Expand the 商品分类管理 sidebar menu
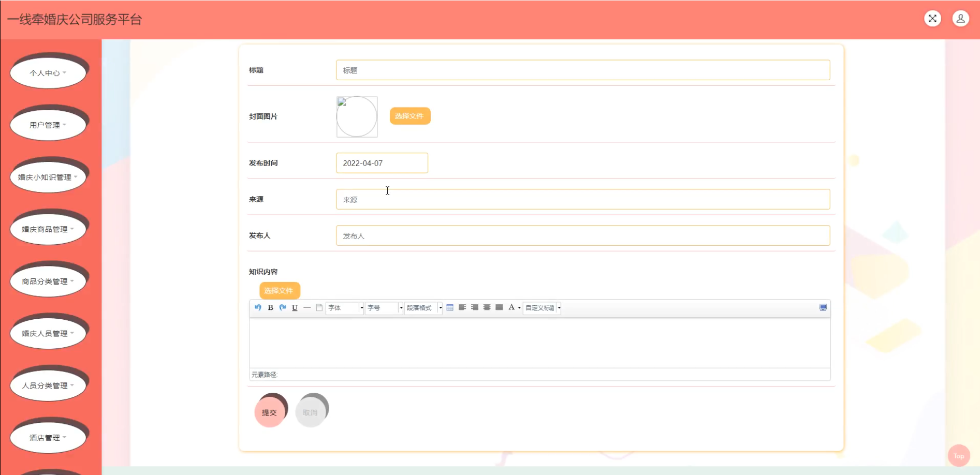This screenshot has width=980, height=475. point(48,281)
